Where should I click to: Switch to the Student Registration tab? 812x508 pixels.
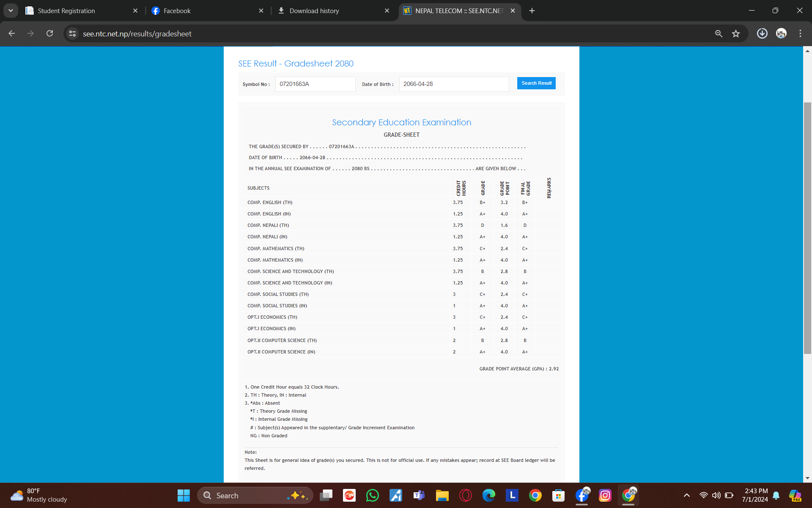tap(66, 11)
